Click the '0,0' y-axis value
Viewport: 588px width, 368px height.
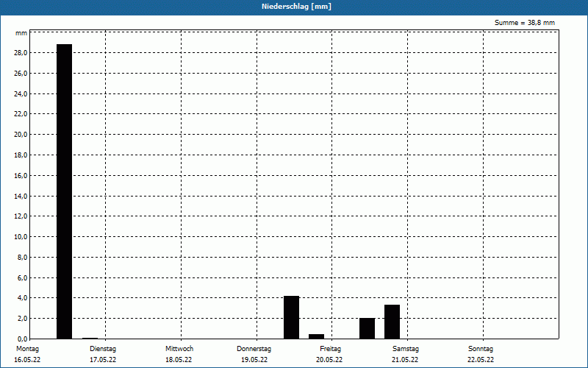tap(22, 339)
